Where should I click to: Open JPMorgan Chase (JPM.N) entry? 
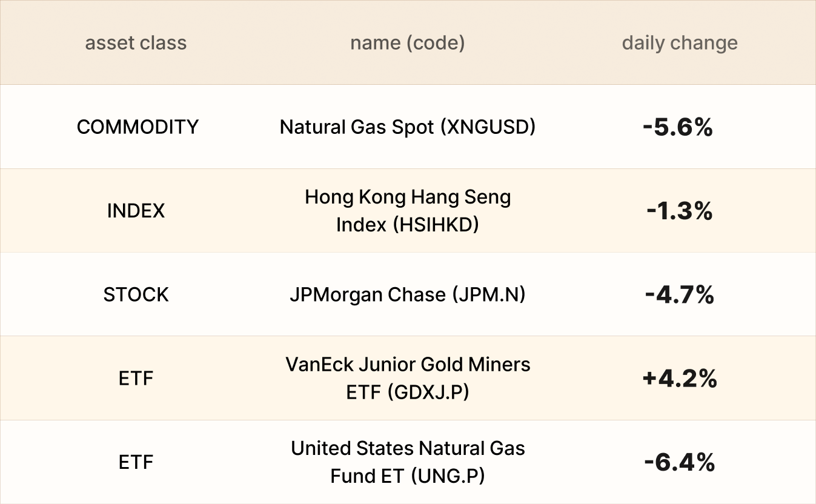pos(407,294)
